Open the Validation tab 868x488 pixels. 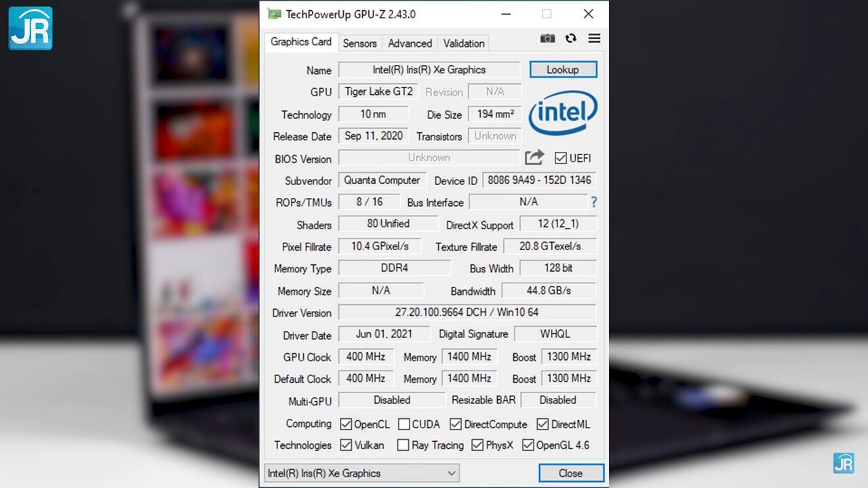464,43
